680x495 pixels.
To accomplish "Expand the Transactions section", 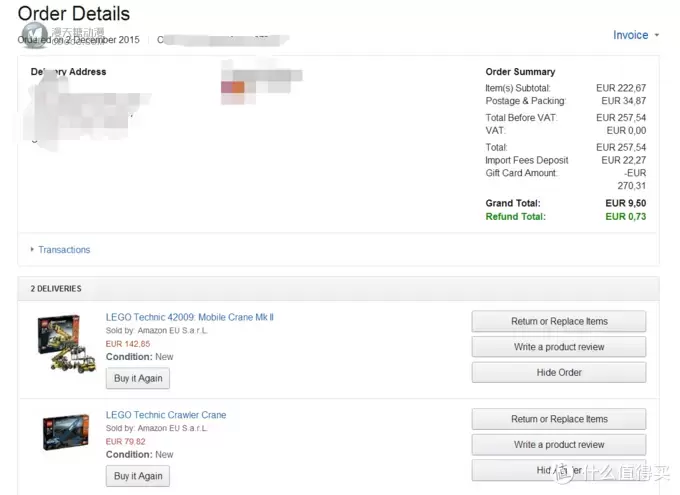I will point(64,250).
